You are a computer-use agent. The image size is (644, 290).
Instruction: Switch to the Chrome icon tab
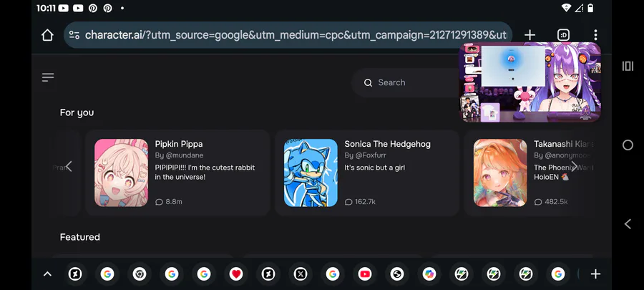coord(140,274)
